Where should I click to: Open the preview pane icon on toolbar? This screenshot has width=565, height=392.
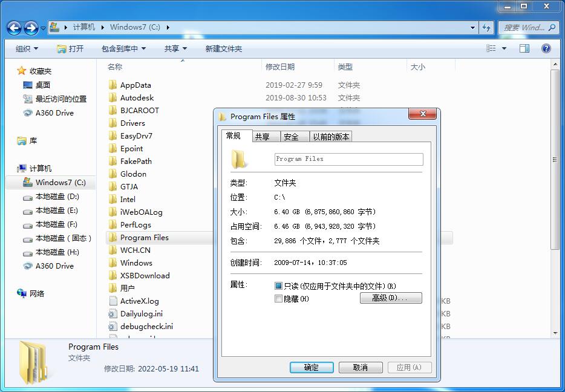[524, 48]
